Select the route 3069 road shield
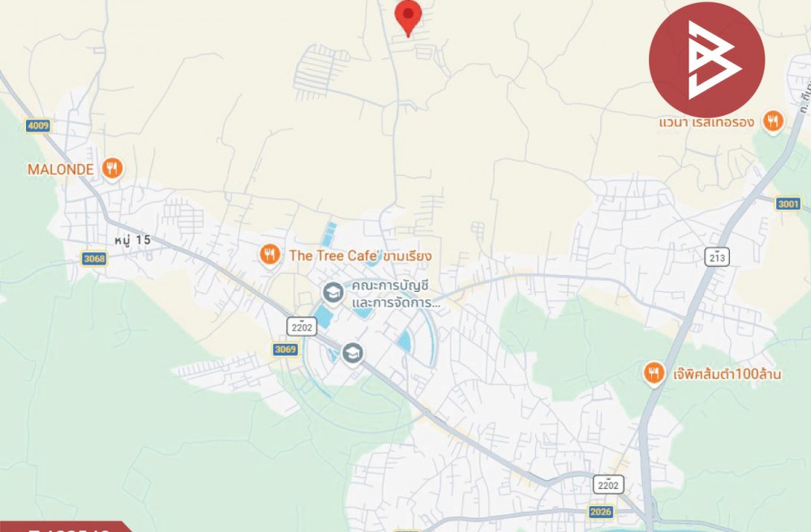Viewport: 811px width, 532px height. point(285,350)
